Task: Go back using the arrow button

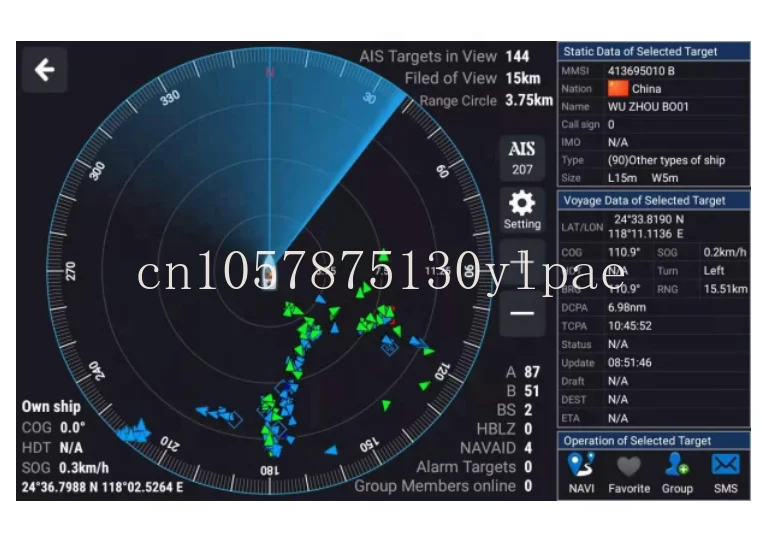Action: tap(44, 70)
